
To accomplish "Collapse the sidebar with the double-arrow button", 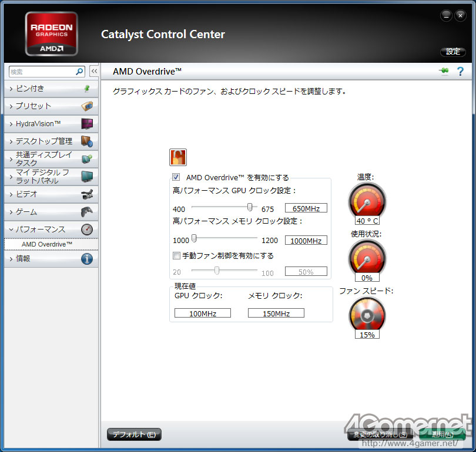I will point(94,72).
